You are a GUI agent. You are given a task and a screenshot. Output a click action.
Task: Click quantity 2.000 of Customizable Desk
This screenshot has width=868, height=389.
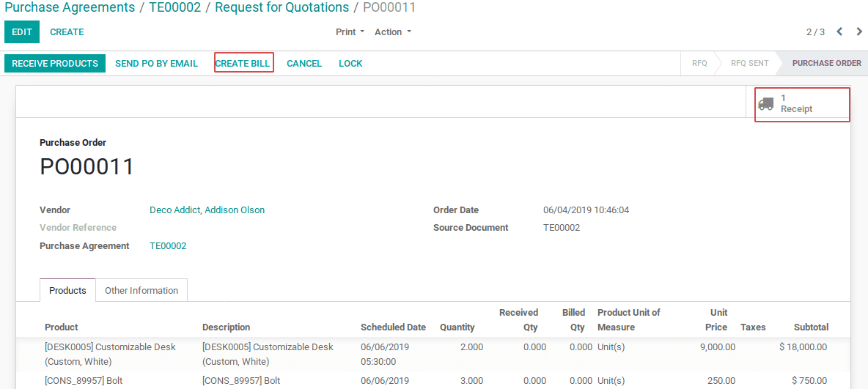pyautogui.click(x=471, y=347)
